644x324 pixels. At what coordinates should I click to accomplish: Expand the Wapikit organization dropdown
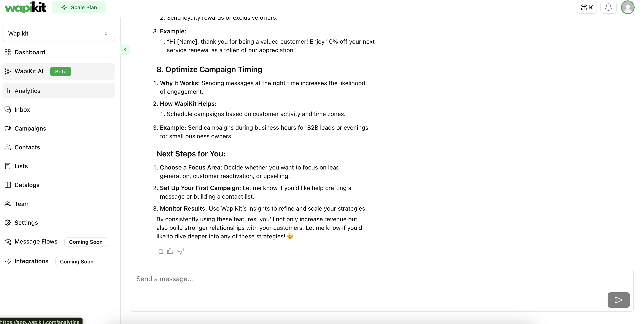[59, 33]
